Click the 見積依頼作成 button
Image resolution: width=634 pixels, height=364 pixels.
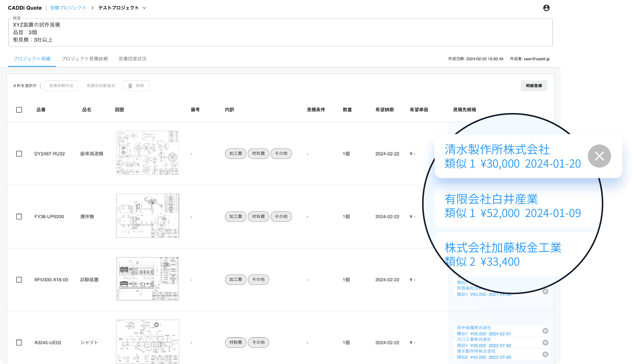coord(61,86)
